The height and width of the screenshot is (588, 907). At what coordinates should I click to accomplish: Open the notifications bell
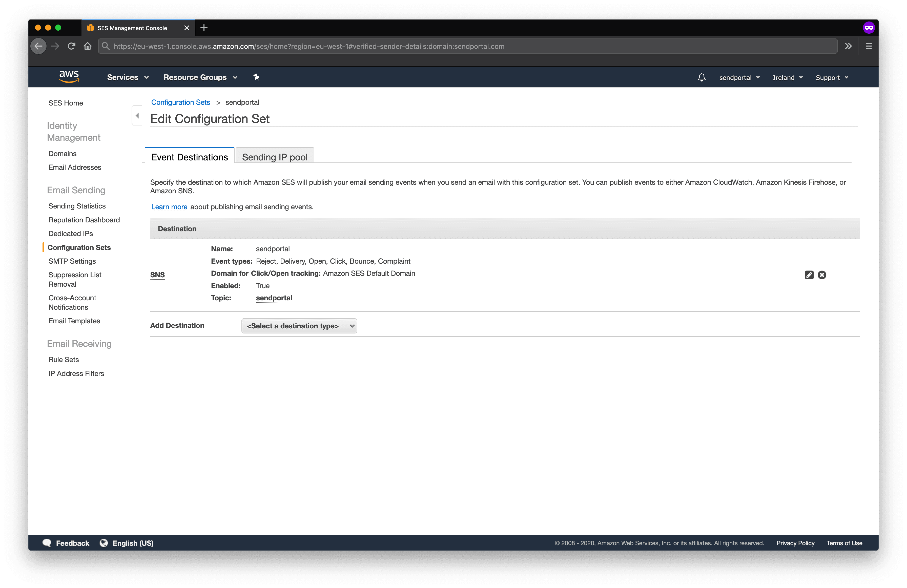702,77
